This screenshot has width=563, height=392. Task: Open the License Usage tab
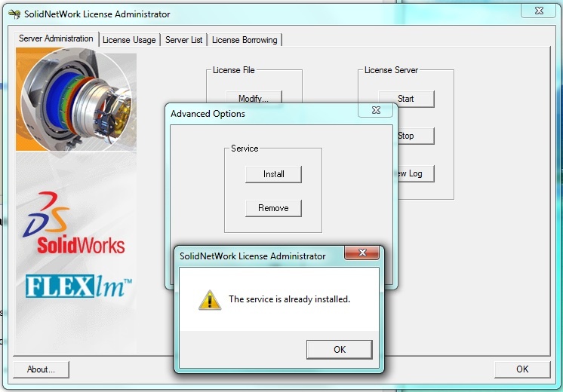point(129,40)
